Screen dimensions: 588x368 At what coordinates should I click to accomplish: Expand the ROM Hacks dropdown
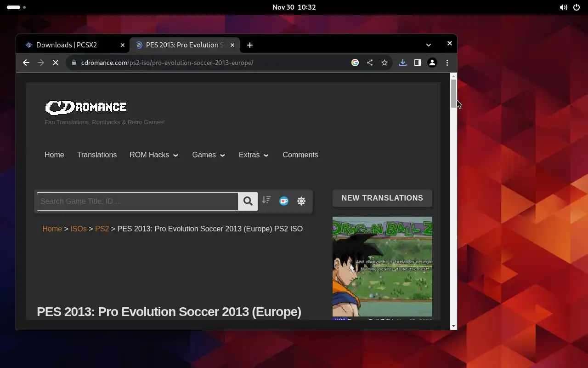tap(154, 155)
